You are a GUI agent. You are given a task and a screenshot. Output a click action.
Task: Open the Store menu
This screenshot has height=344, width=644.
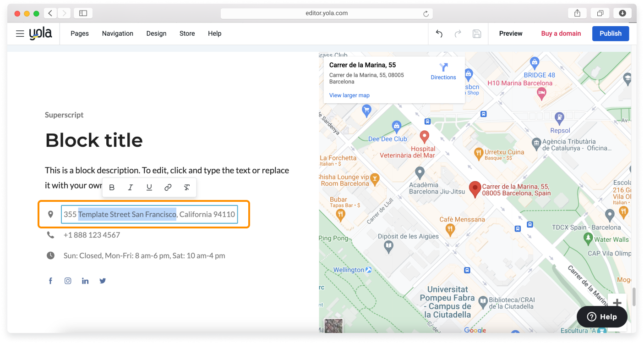(187, 33)
